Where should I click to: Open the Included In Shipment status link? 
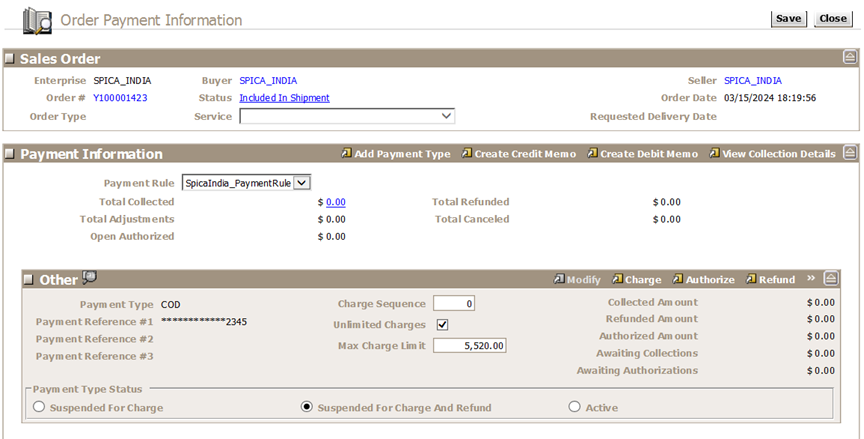tap(284, 98)
